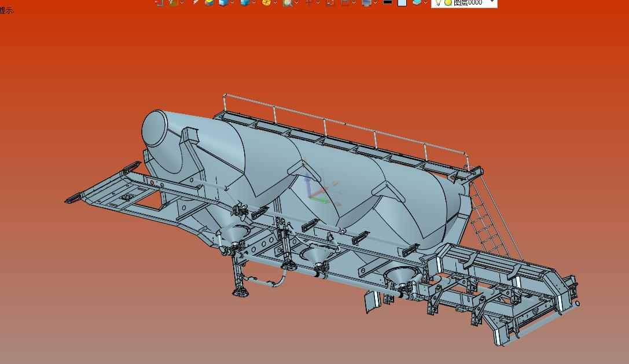This screenshot has width=629, height=364.
Task: Open dropdown arrow beside the monitor icon
Action: pyautogui.click(x=375, y=3)
